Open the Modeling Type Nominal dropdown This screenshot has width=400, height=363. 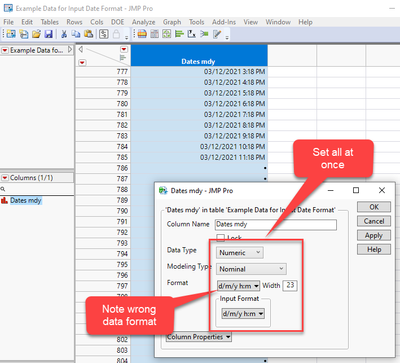coord(251,269)
